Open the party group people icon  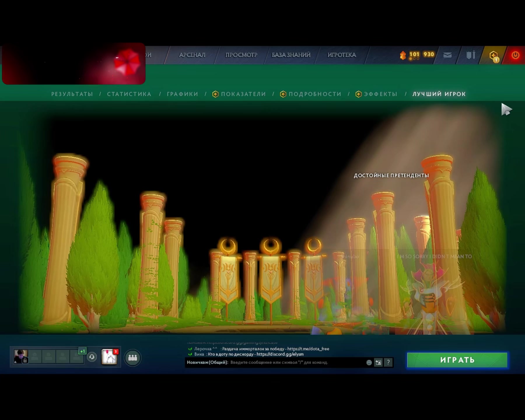click(133, 357)
